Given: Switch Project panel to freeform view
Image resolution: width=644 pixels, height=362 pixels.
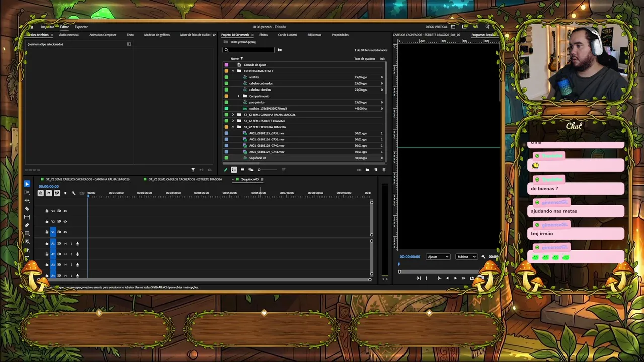Looking at the screenshot, I should [251, 170].
